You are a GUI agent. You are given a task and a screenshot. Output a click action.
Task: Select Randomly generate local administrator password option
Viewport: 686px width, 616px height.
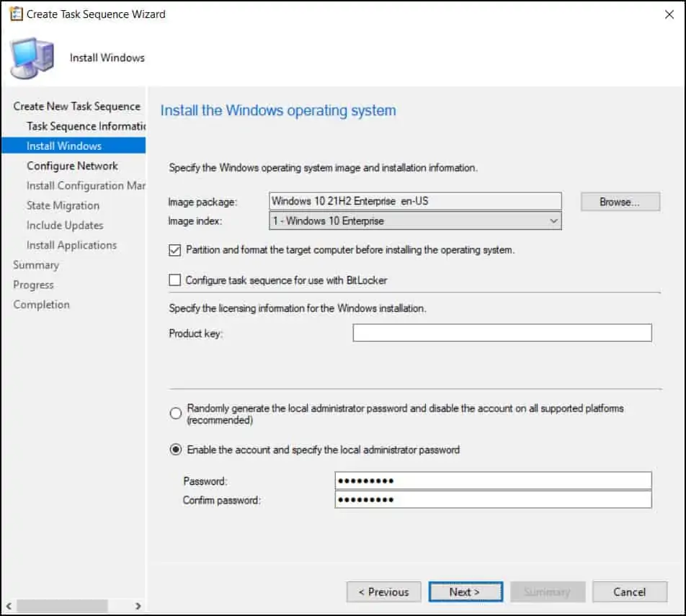click(175, 413)
